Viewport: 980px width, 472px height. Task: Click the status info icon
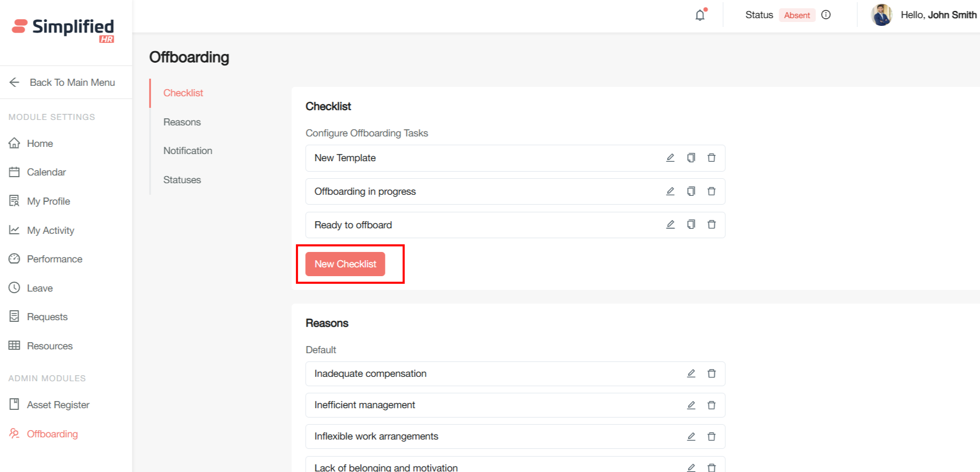tap(825, 15)
